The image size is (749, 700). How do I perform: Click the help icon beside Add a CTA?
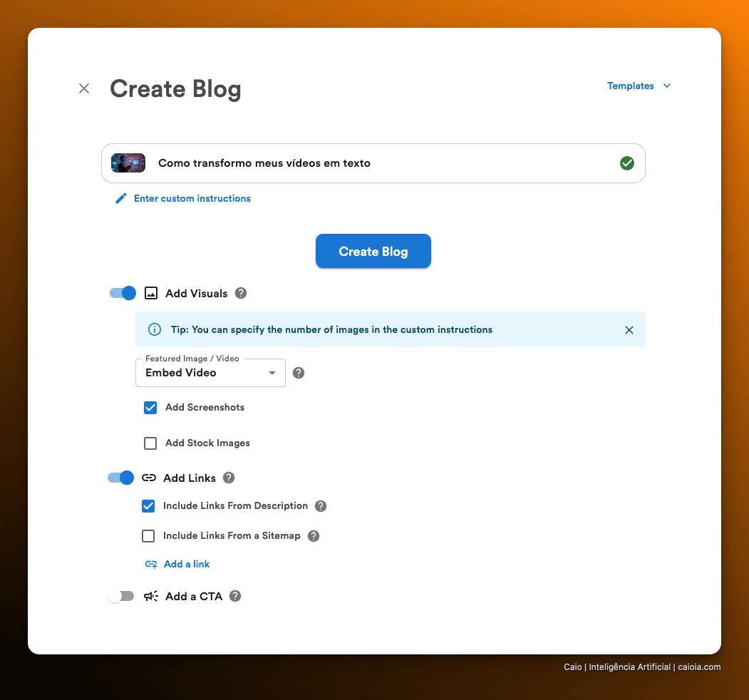point(235,597)
